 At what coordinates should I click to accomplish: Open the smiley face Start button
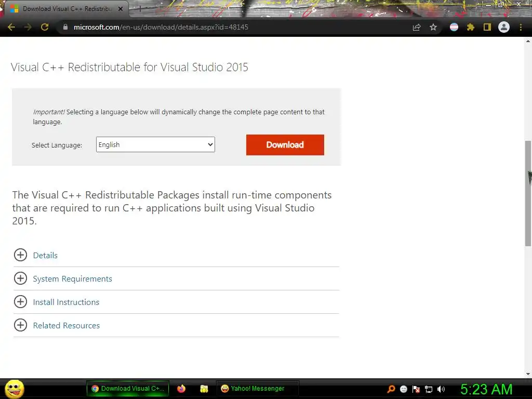click(x=15, y=389)
